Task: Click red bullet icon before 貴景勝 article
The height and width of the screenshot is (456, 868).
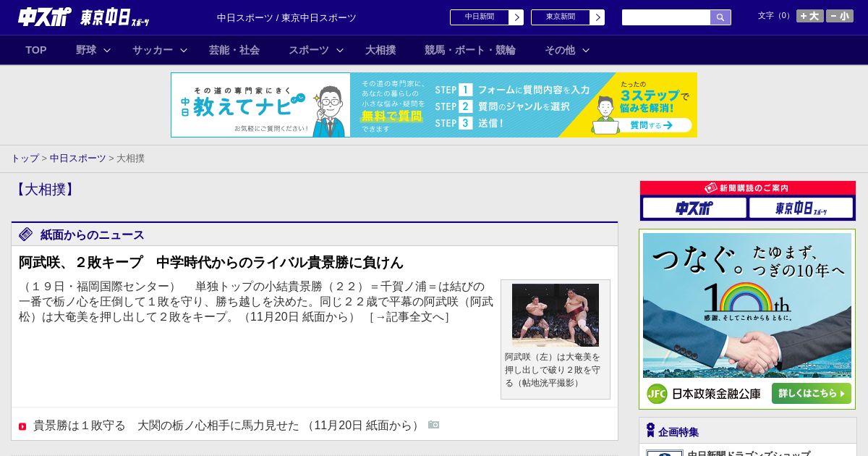Action: pos(22,426)
